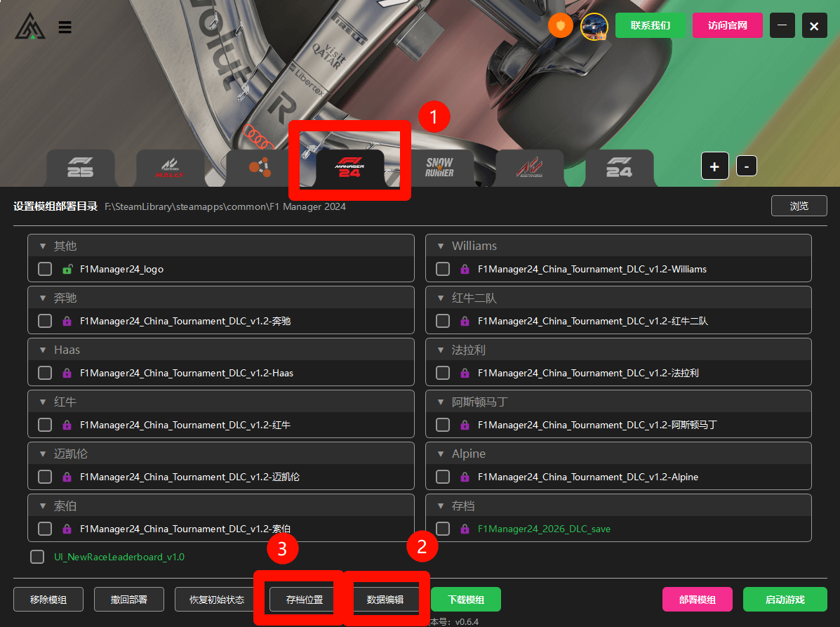Remove a game with the minus button

(x=746, y=166)
